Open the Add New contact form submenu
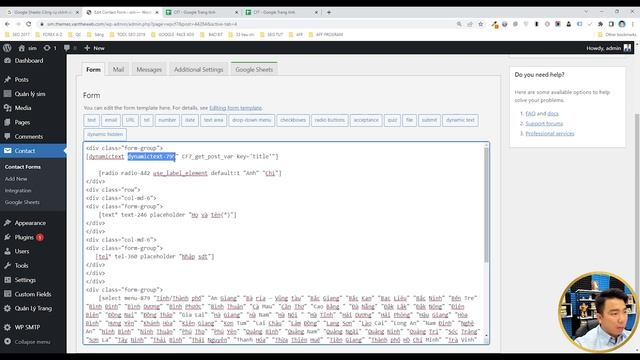This screenshot has width=640, height=360. coord(16,179)
